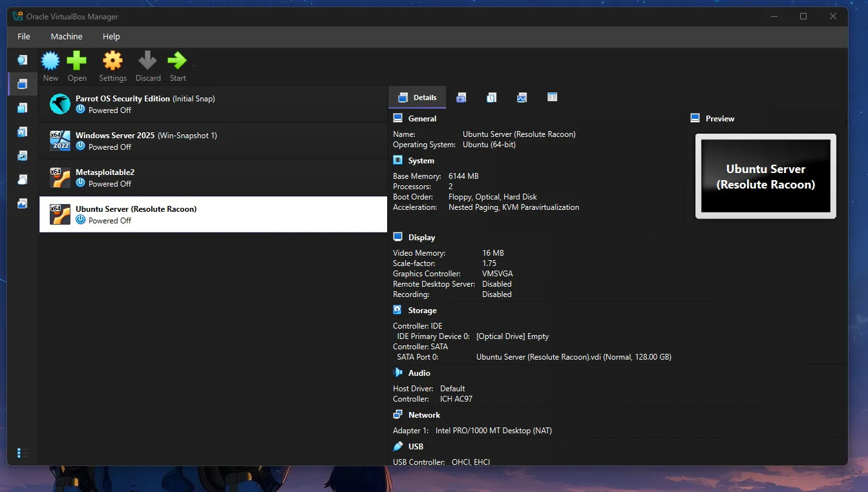Switch to the Logs tab clock icon

click(491, 97)
